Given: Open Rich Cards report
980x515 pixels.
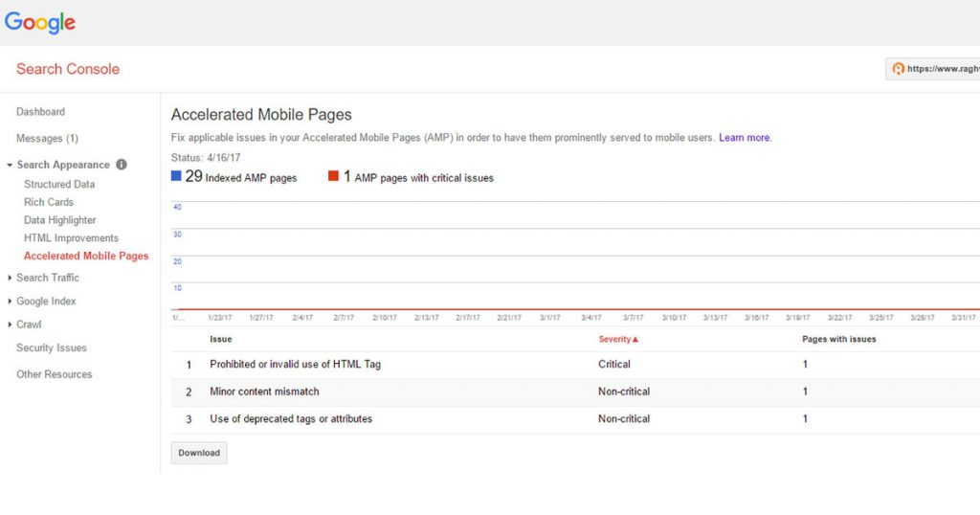Looking at the screenshot, I should tap(49, 202).
